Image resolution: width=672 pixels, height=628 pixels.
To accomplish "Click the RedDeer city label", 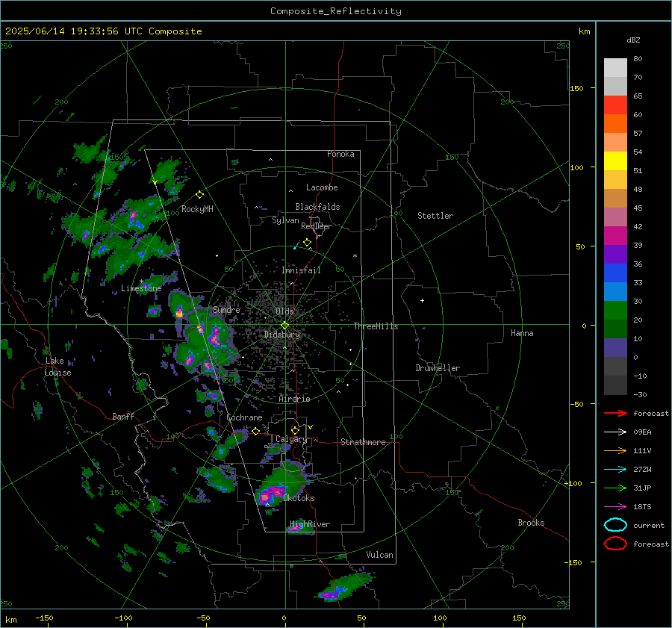I will click(x=317, y=226).
